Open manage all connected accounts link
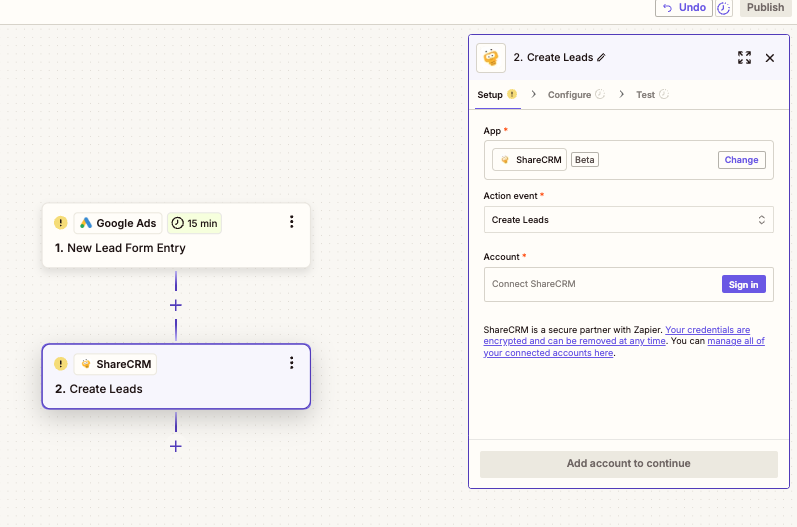The width and height of the screenshot is (797, 527). tap(624, 347)
